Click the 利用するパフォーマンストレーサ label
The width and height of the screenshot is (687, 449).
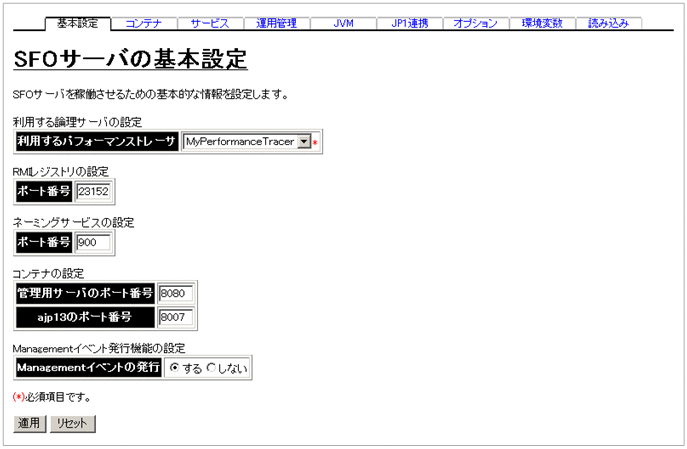97,141
